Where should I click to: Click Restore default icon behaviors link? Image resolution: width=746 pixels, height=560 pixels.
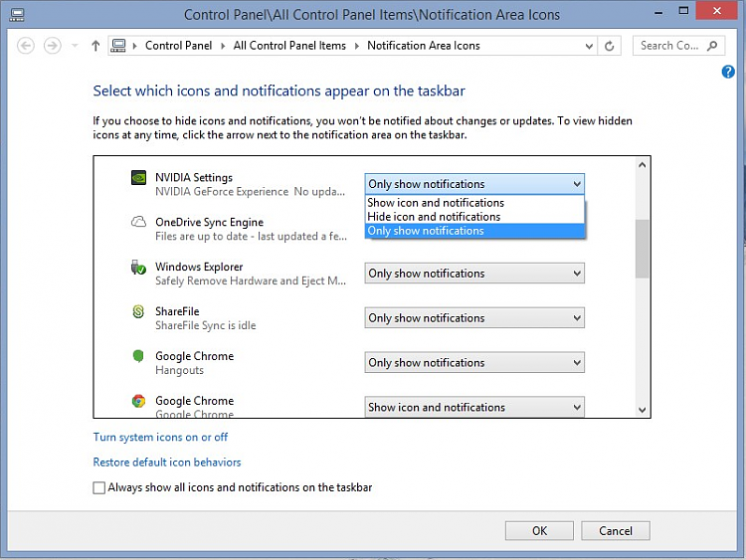point(167,462)
